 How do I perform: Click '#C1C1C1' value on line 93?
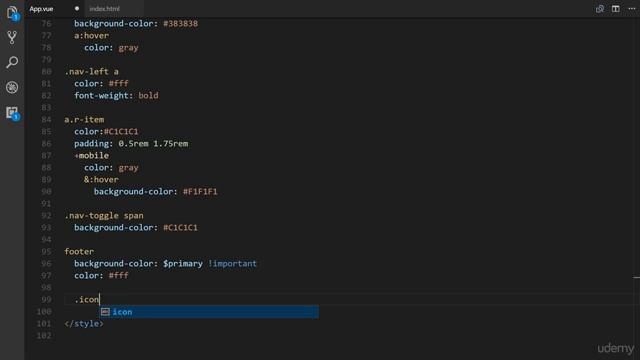click(180, 227)
